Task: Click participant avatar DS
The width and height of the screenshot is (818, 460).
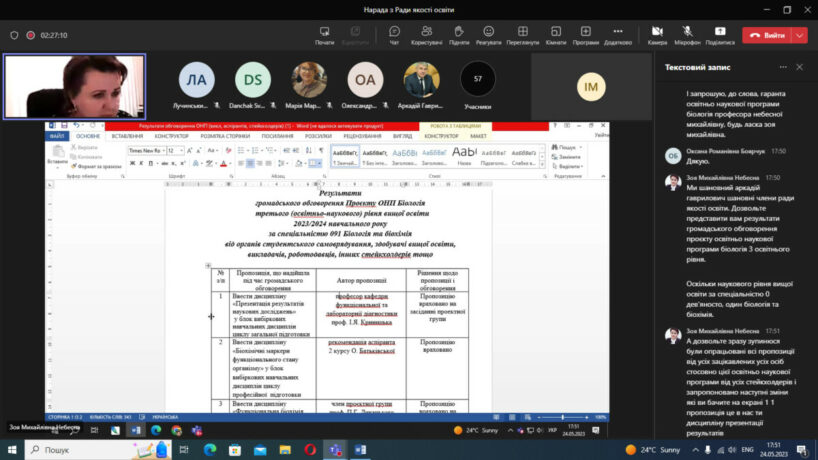Action: tap(251, 81)
